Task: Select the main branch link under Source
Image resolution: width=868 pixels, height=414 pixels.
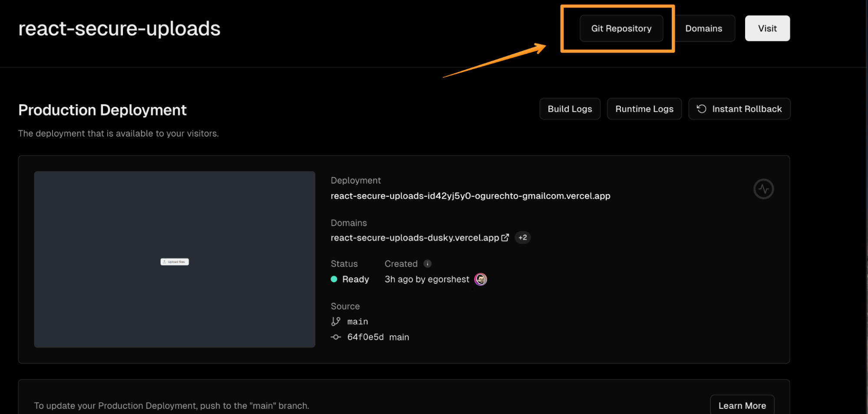Action: click(x=357, y=321)
